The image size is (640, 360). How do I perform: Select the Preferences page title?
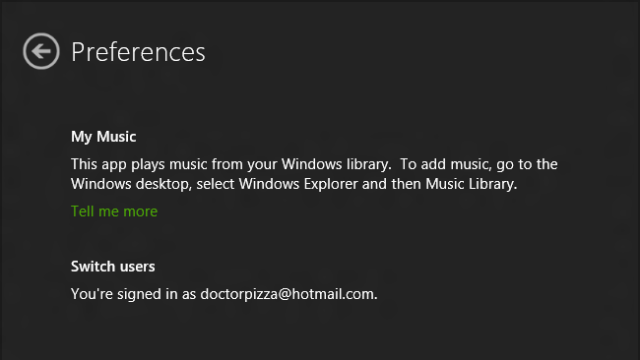138,52
